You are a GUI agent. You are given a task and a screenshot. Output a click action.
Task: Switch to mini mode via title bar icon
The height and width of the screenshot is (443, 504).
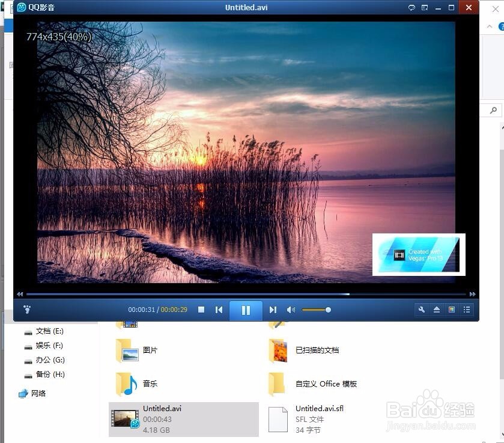(x=425, y=7)
